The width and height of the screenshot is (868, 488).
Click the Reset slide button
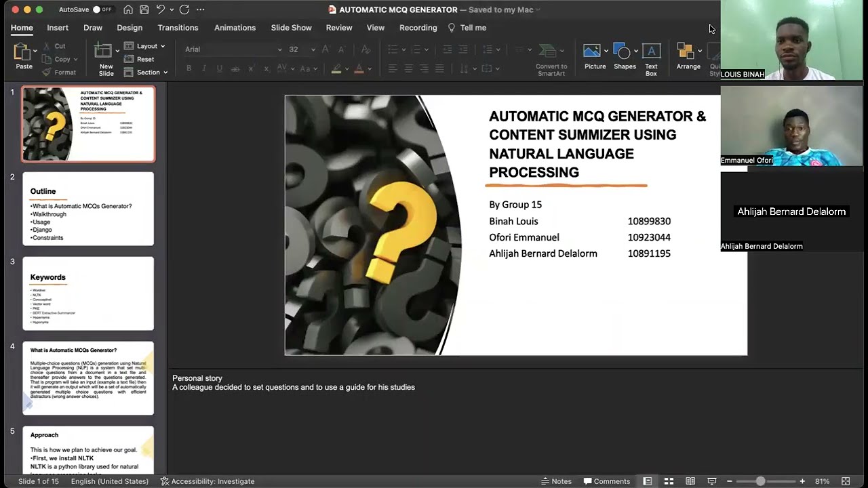tap(140, 59)
